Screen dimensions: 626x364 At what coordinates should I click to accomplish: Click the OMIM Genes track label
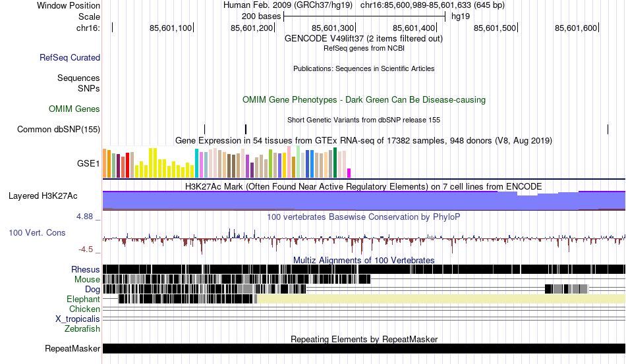pos(74,109)
